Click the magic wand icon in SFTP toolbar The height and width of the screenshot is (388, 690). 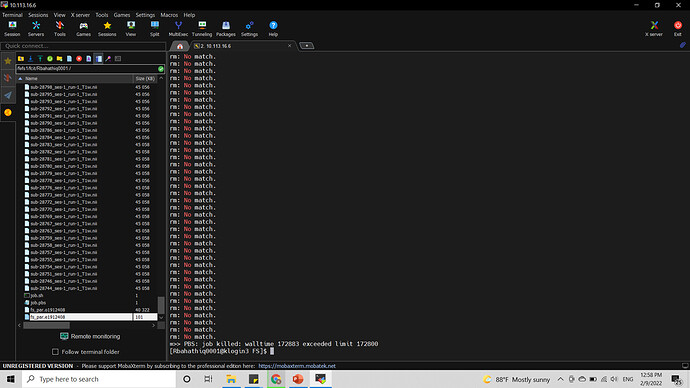click(108, 59)
